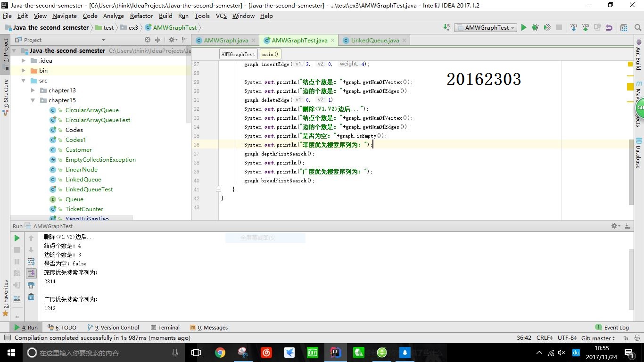Screen dimensions: 644x362
Task: Open notification center icon
Action: [628, 353]
